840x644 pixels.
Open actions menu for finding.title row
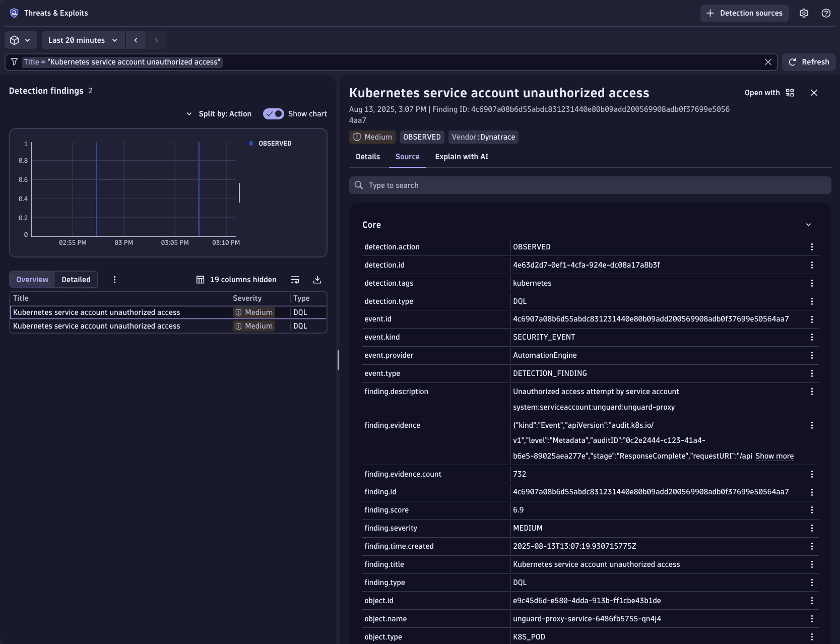pos(812,564)
